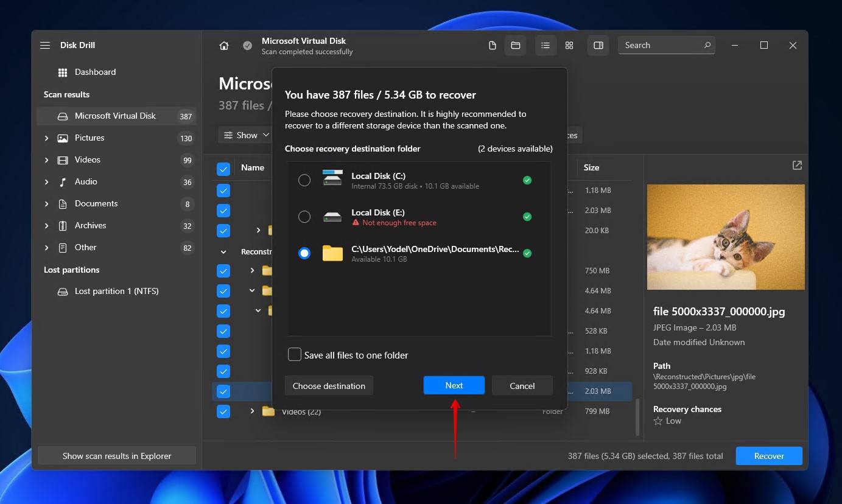Click the OneDrive Documents folder icon
The width and height of the screenshot is (842, 504).
333,253
